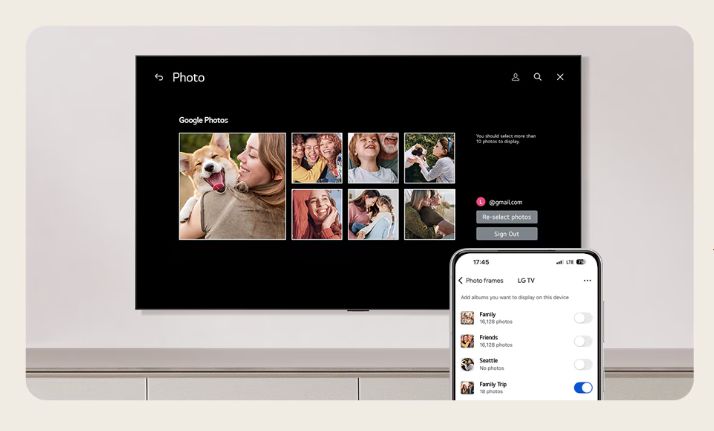Image resolution: width=714 pixels, height=431 pixels.
Task: Select the large dog and woman photo
Action: [x=232, y=186]
